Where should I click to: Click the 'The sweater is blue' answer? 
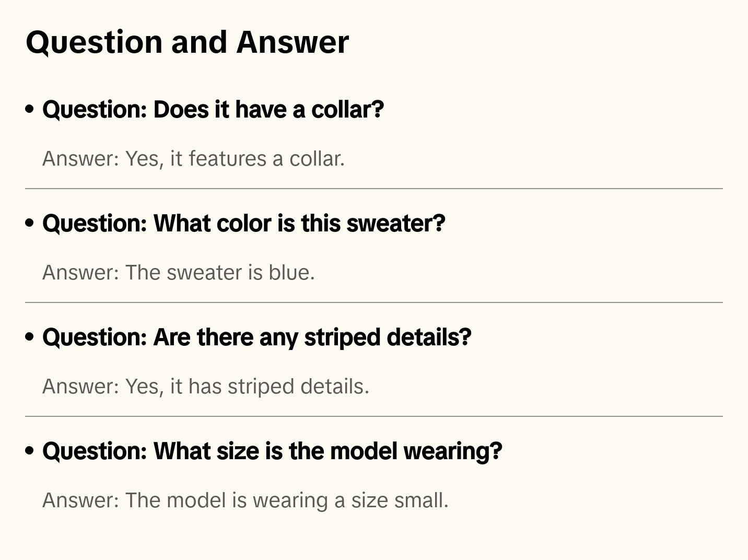(179, 273)
